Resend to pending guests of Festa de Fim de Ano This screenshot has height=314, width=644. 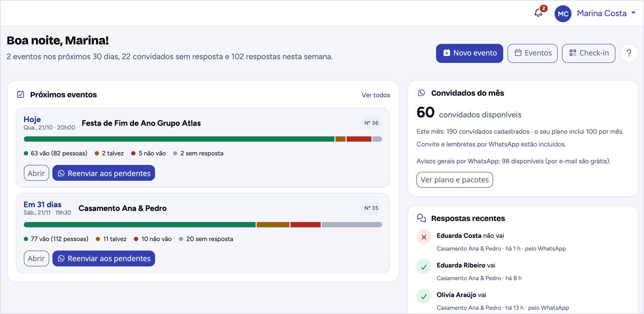point(103,173)
